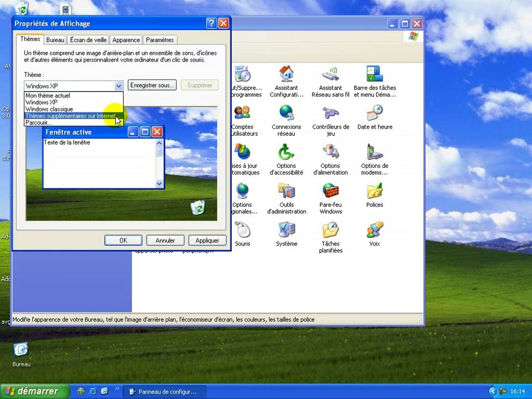
Task: Click the démarrer Start button
Action: point(34,391)
